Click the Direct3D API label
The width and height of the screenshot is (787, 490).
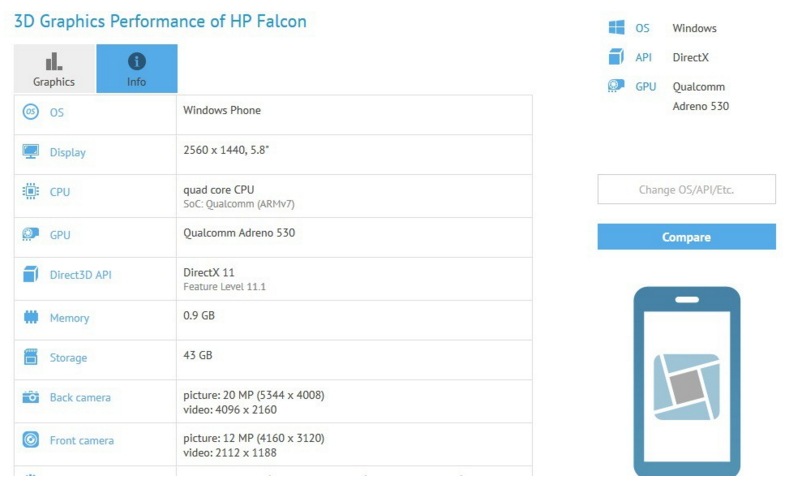click(80, 275)
